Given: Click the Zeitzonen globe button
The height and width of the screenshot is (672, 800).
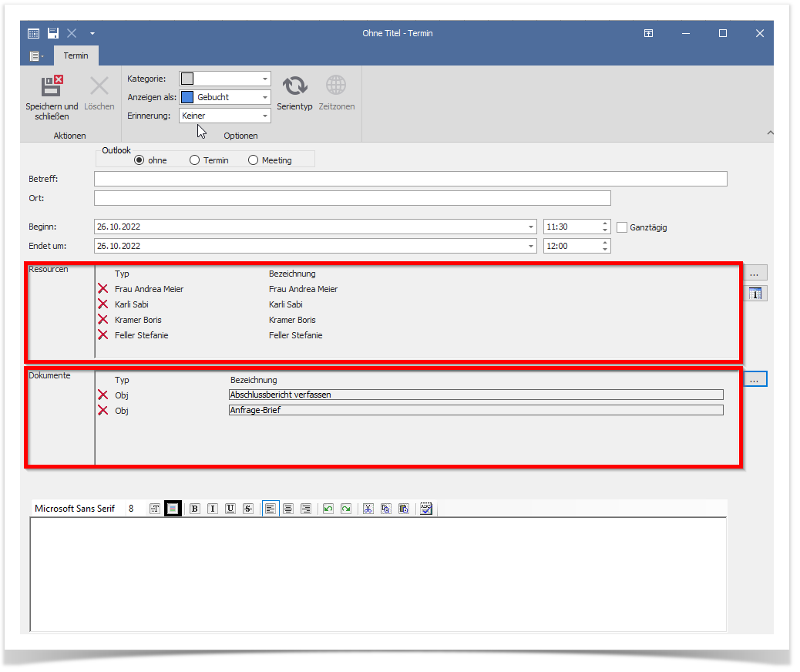Looking at the screenshot, I should [x=336, y=93].
